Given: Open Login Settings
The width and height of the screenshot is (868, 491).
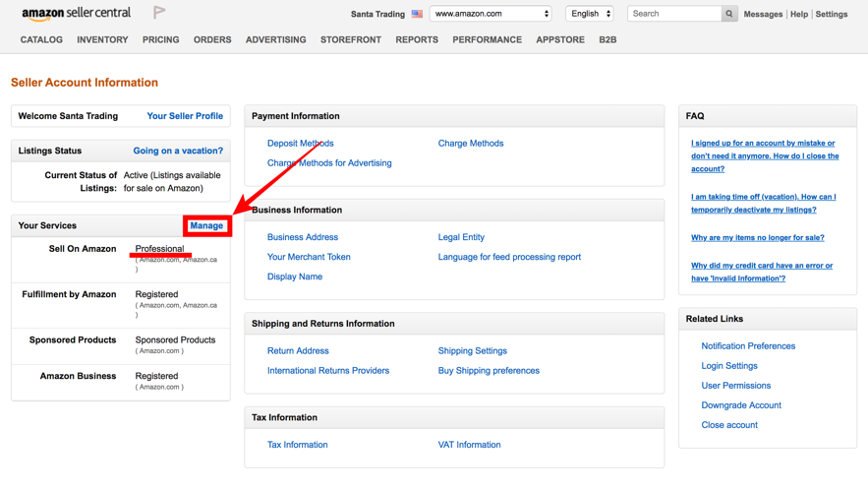Looking at the screenshot, I should tap(729, 366).
